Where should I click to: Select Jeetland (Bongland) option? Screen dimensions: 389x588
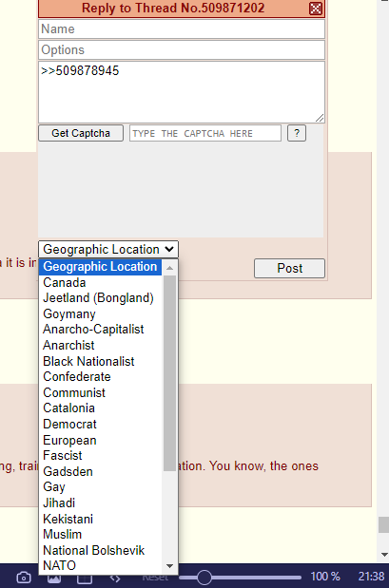pos(100,298)
